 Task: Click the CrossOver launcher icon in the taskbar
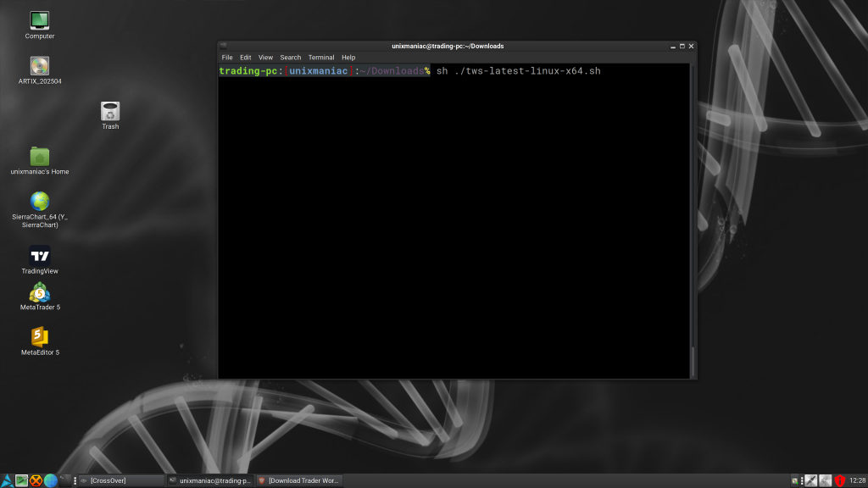coord(36,480)
